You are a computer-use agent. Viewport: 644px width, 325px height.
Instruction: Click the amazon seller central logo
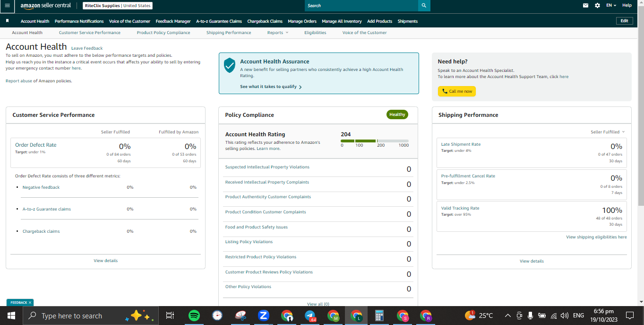tap(46, 6)
